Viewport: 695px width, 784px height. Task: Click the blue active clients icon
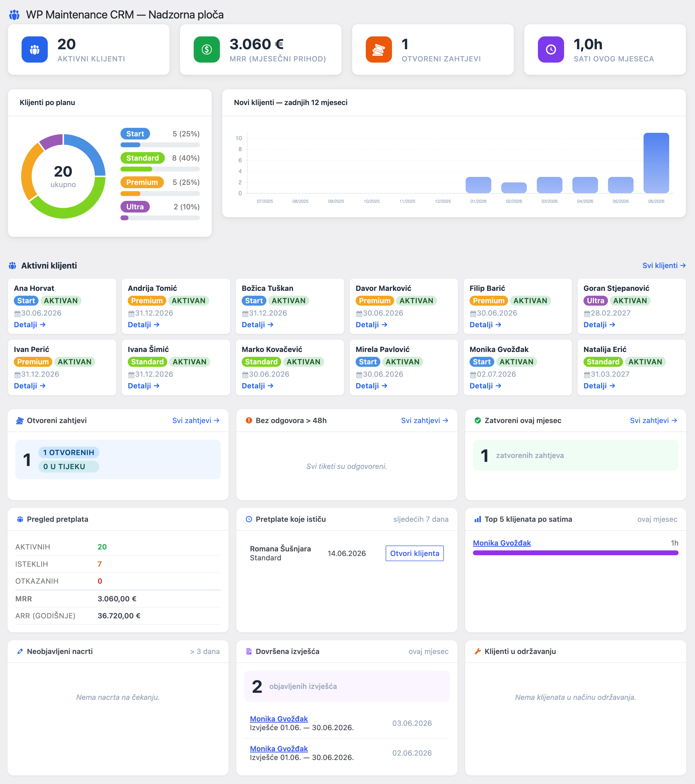(x=34, y=49)
